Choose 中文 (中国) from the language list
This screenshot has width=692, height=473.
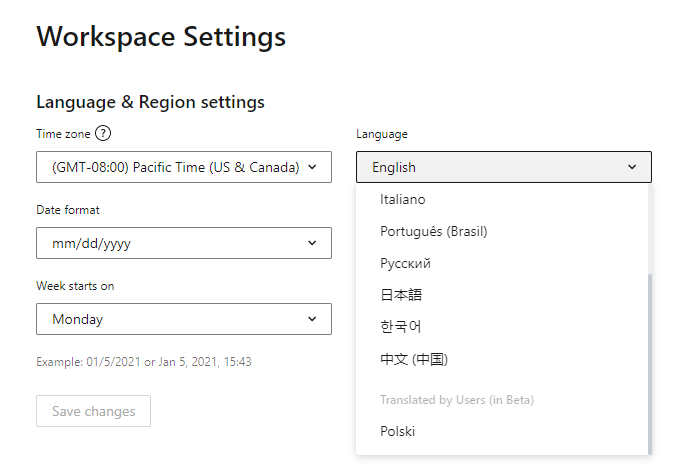tap(414, 359)
